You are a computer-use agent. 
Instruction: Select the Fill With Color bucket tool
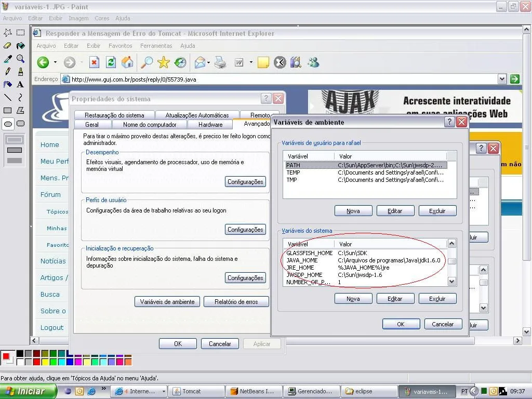click(x=20, y=46)
